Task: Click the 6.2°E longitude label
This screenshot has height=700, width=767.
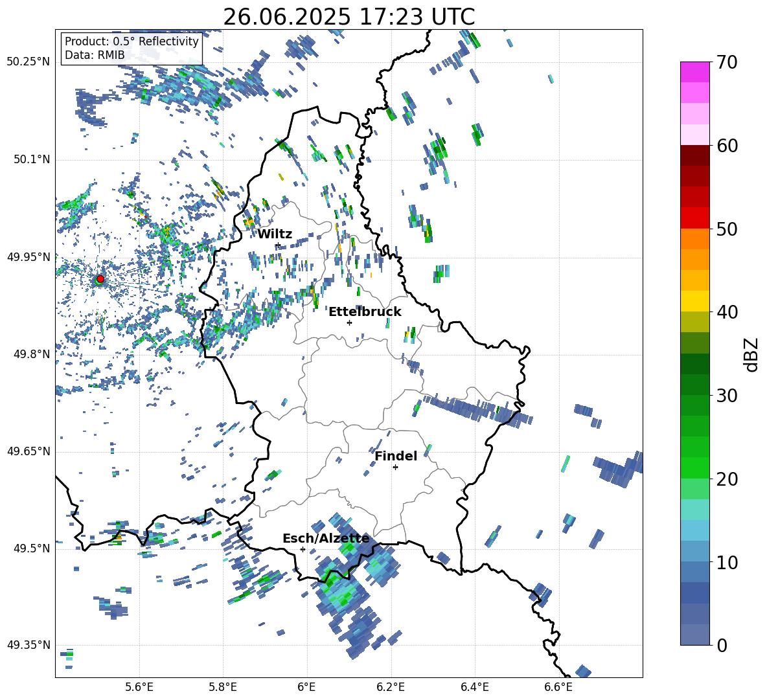Action: pos(391,687)
